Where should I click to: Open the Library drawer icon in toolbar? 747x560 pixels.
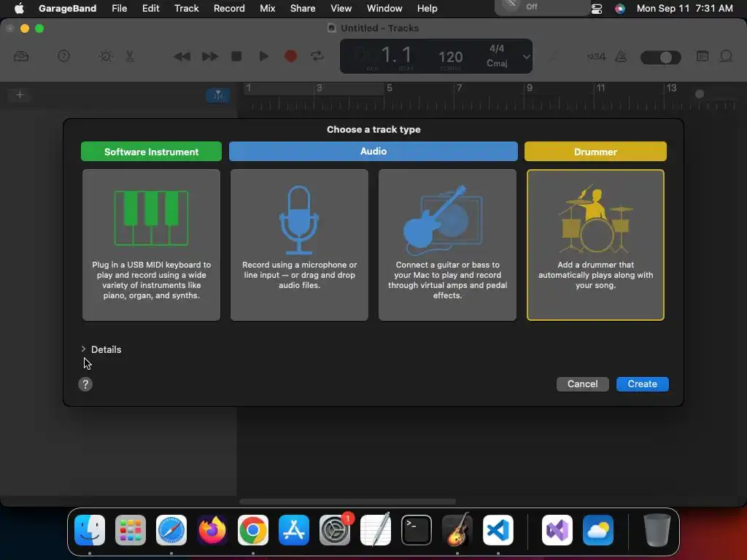(21, 56)
